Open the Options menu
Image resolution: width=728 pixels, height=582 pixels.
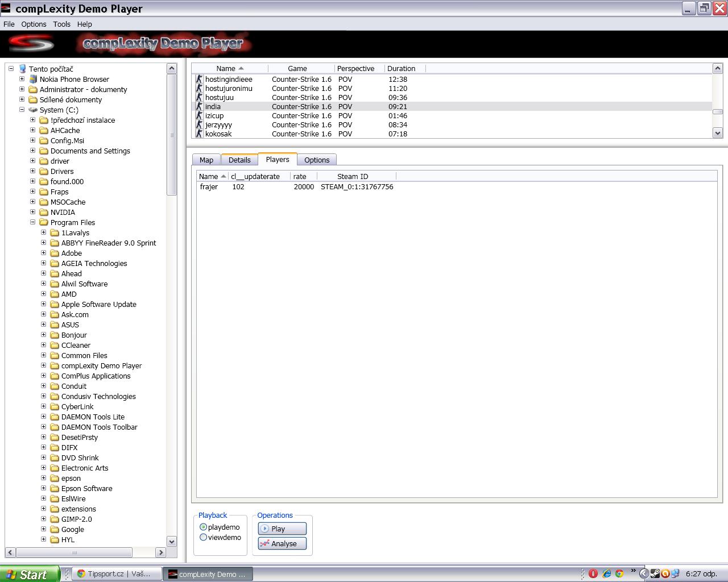click(x=34, y=24)
